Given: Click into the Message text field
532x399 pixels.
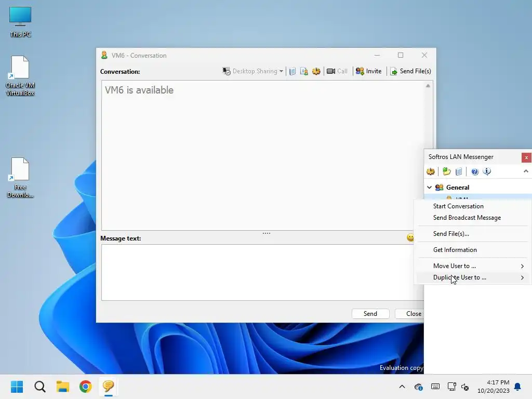Looking at the screenshot, I should [x=262, y=272].
